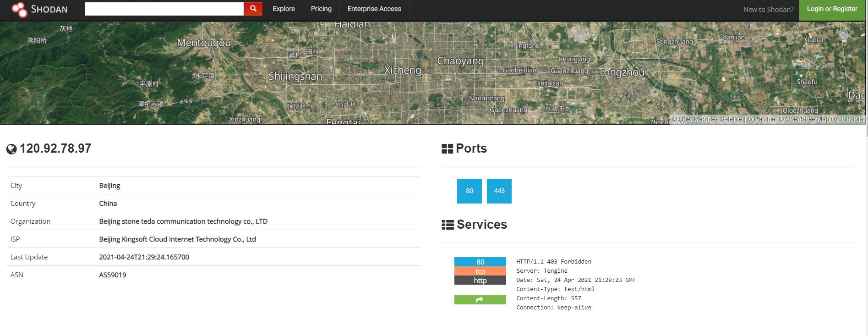Click the globe icon beside the IP address
The height and width of the screenshot is (336, 868).
(x=11, y=149)
